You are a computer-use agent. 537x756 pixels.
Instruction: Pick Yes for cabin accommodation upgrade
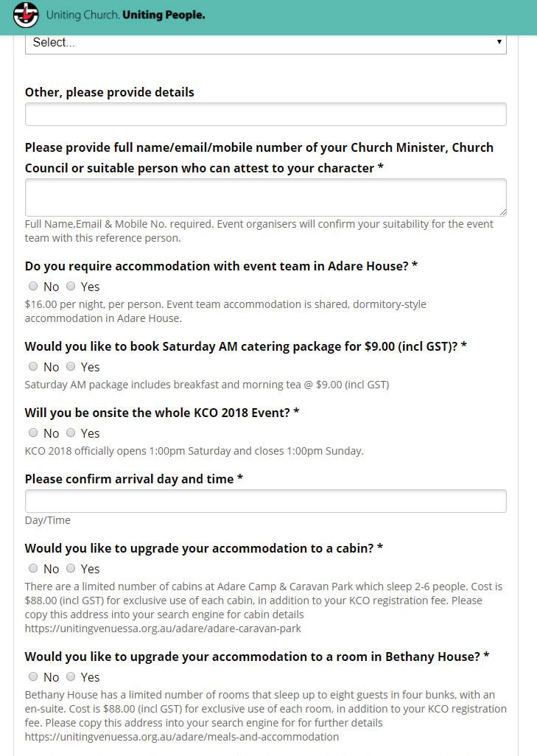click(x=71, y=568)
